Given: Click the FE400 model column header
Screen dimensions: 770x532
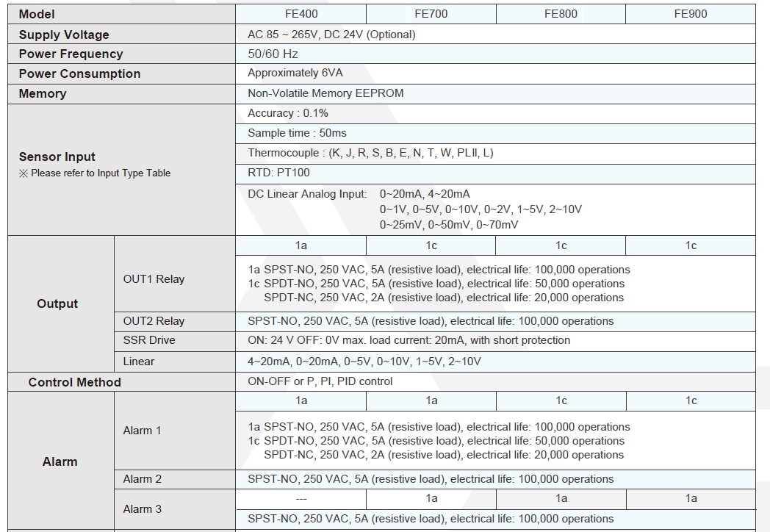Looking at the screenshot, I should [301, 14].
